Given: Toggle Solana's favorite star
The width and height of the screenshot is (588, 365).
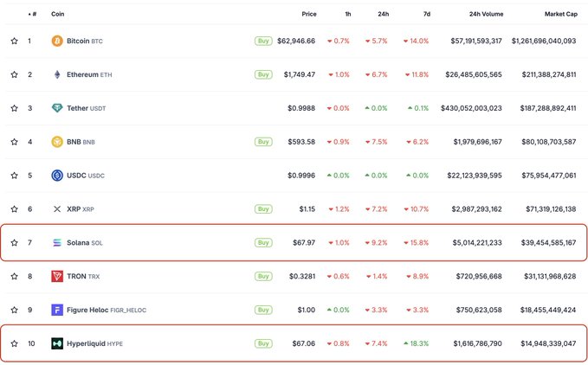Looking at the screenshot, I should coord(14,242).
